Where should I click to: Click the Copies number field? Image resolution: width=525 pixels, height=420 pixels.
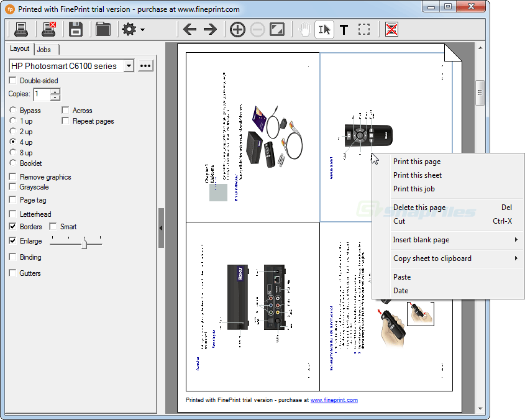(x=42, y=94)
